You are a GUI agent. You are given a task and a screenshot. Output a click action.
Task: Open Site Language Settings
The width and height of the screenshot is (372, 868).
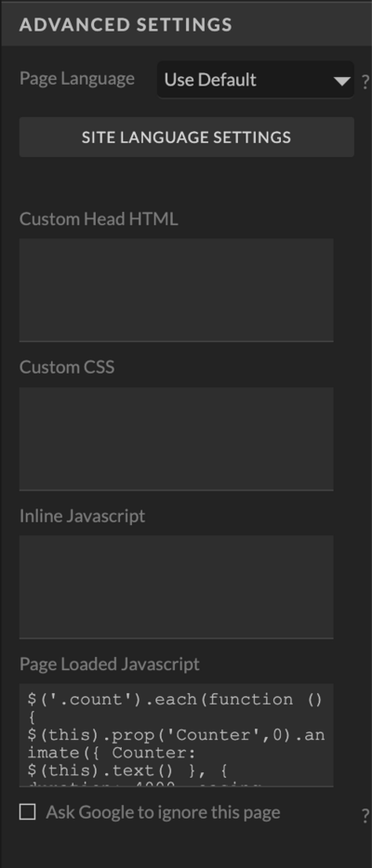tap(187, 138)
